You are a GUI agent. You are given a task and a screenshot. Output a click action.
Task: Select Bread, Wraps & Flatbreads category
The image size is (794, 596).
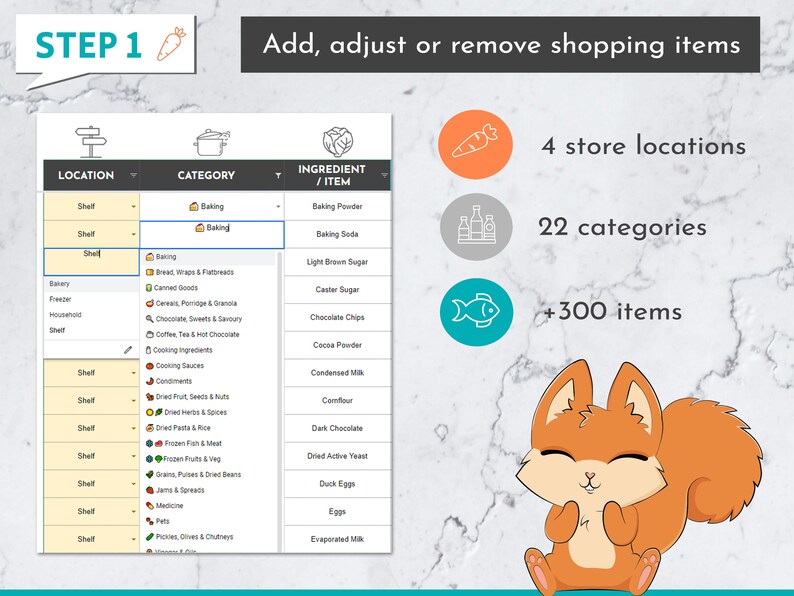tap(209, 272)
